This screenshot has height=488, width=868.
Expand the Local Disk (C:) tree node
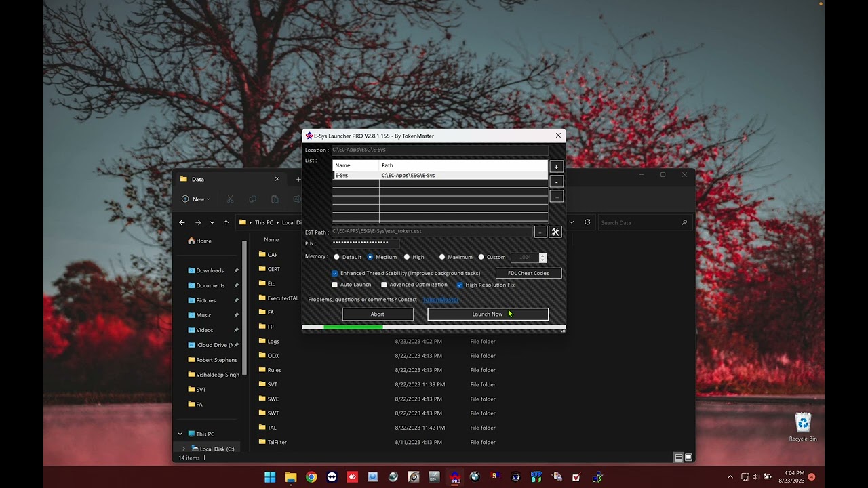184,449
